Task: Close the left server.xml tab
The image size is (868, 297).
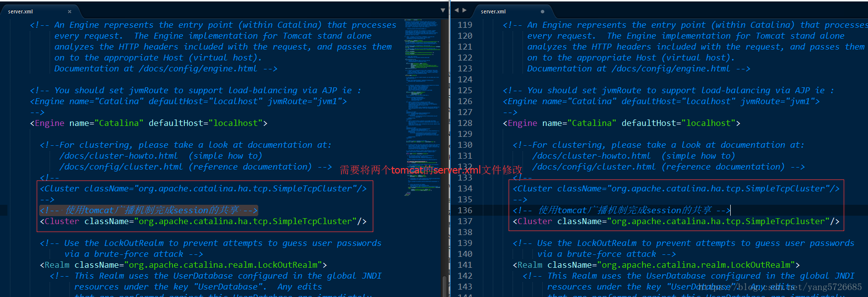Action: click(69, 11)
